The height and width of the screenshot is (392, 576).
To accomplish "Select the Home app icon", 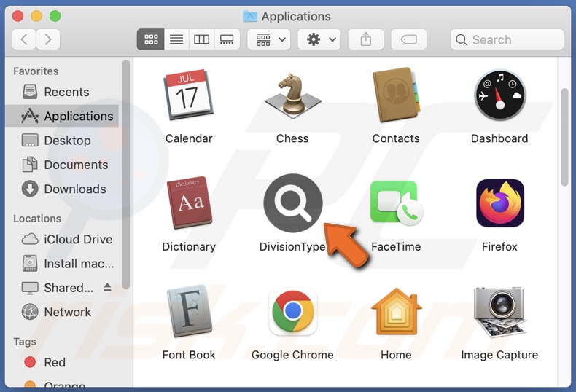I will coord(397,311).
